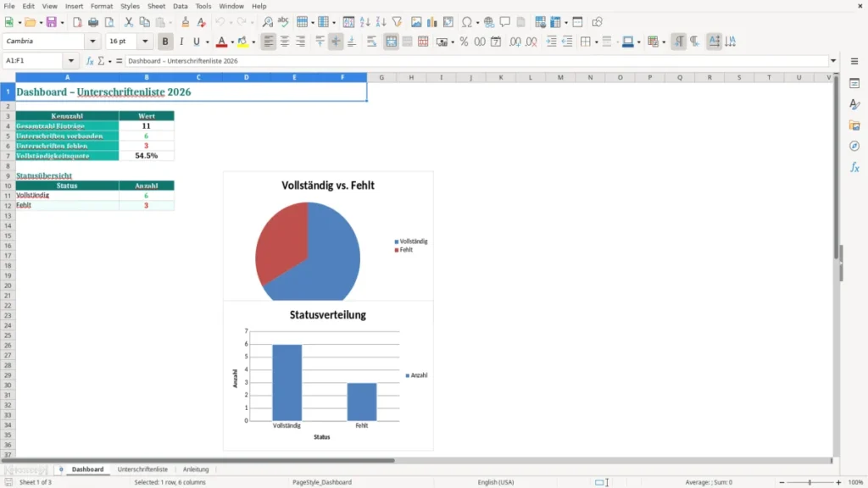This screenshot has width=868, height=488.
Task: Open the Underline style dropdown arrow
Action: pyautogui.click(x=208, y=42)
